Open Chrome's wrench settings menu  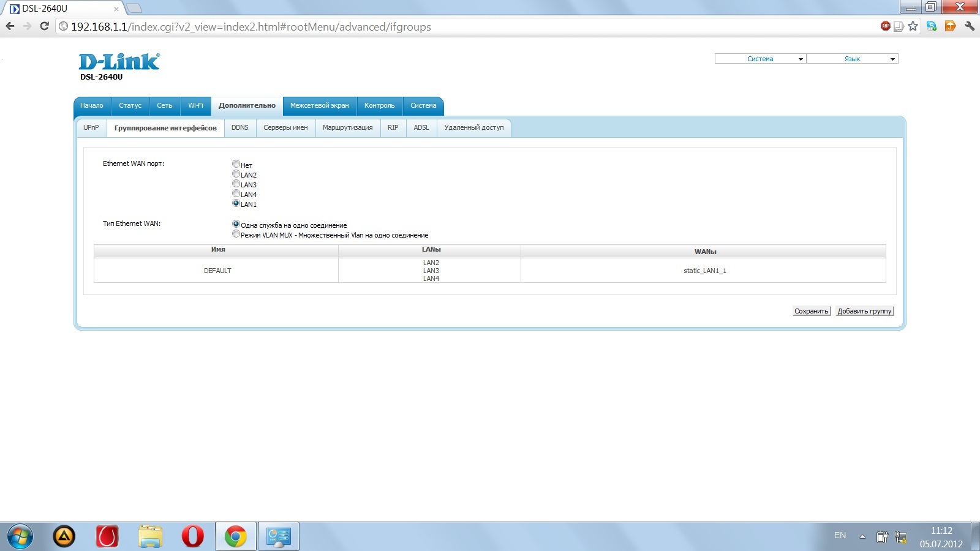tap(969, 26)
